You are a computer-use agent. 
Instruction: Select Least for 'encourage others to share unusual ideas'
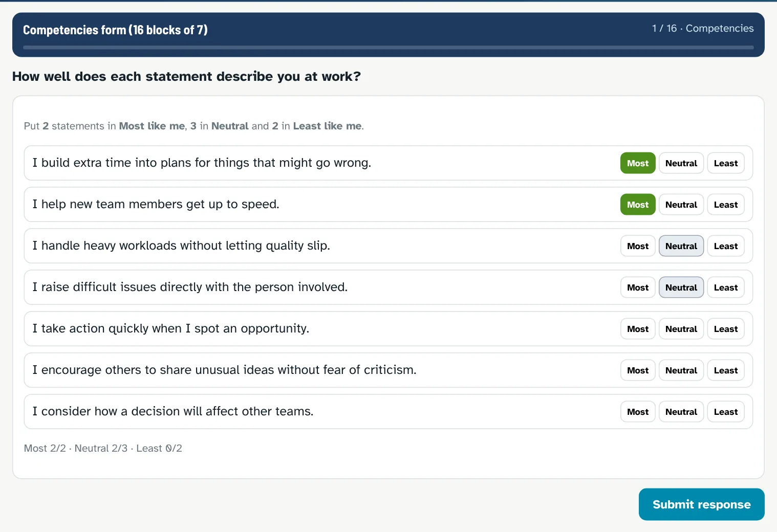pos(726,370)
